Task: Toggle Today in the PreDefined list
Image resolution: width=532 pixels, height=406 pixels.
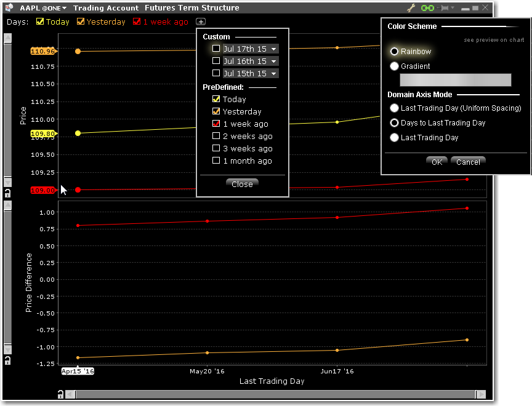Action: pos(216,99)
